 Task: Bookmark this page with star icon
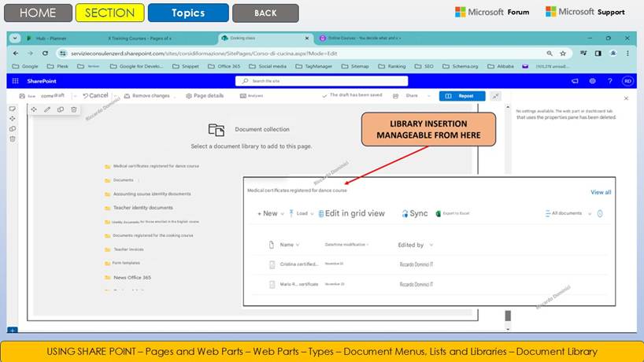click(563, 54)
